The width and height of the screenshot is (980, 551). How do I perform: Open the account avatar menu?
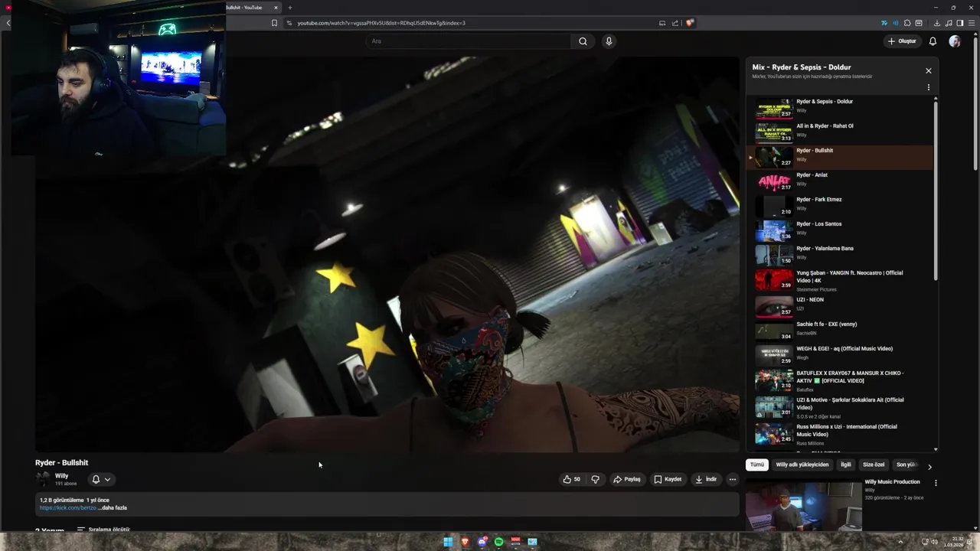coord(955,41)
